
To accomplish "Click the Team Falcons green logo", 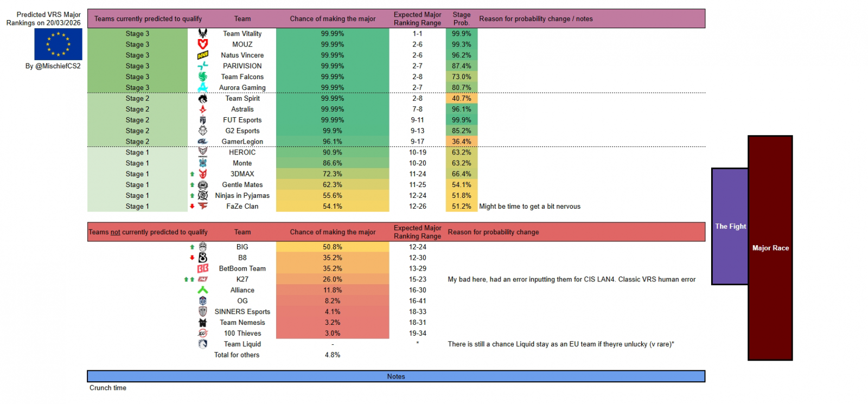I will click(x=202, y=77).
